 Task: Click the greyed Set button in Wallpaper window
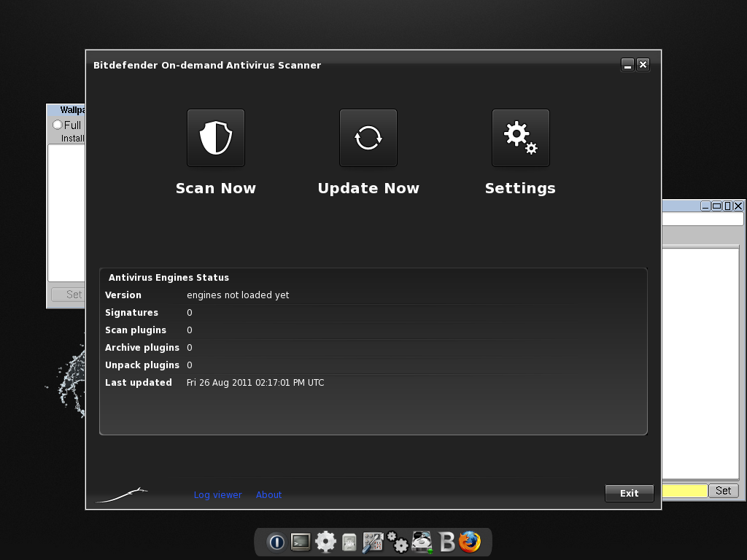point(68,295)
